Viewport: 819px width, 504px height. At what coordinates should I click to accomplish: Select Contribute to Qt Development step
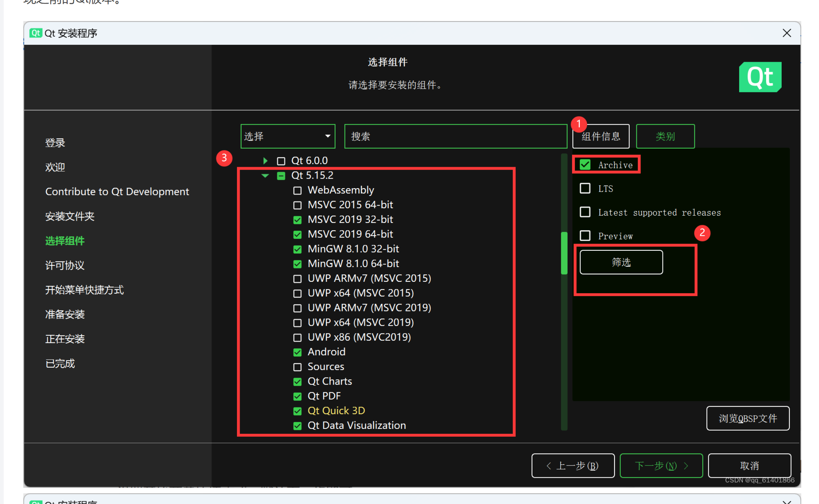pyautogui.click(x=117, y=192)
